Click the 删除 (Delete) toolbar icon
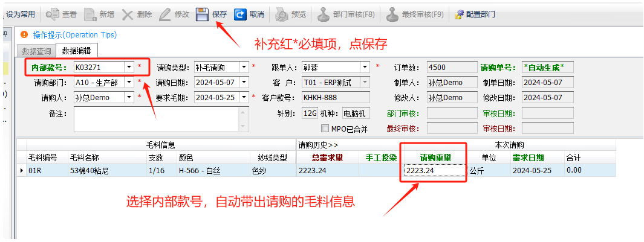Image resolution: width=644 pixels, height=242 pixels. [x=128, y=14]
